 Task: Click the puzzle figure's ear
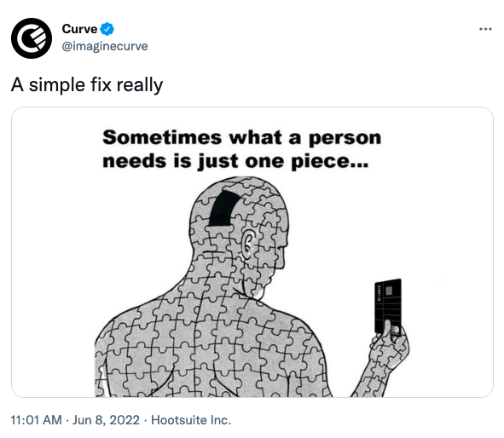pyautogui.click(x=248, y=243)
